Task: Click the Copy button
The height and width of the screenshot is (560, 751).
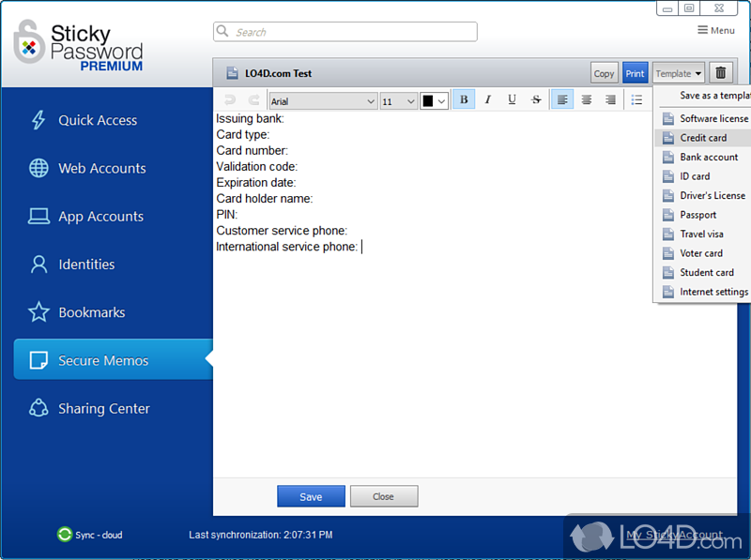Action: coord(604,73)
